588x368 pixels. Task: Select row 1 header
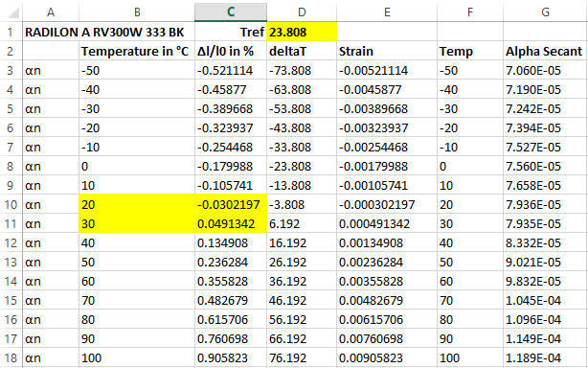[11, 32]
